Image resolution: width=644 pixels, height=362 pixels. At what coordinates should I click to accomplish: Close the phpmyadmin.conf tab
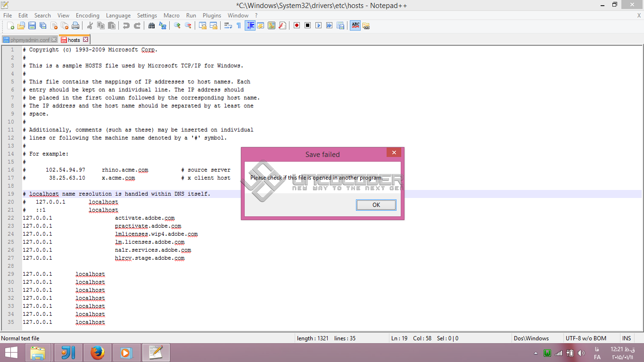(x=54, y=40)
